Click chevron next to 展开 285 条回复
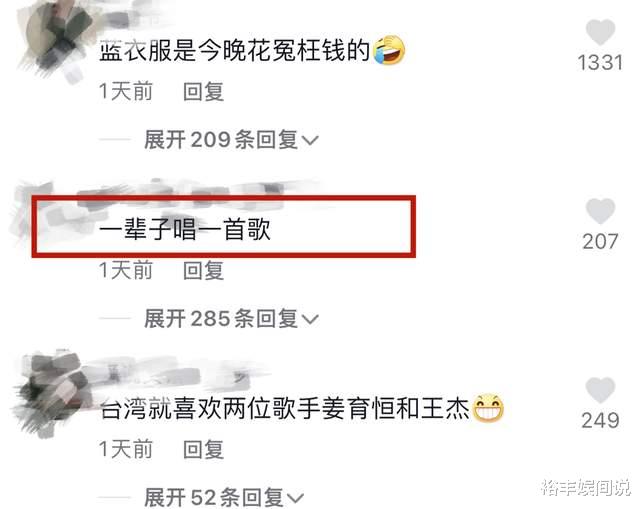Viewport: 640px width, 509px height. pyautogui.click(x=310, y=320)
